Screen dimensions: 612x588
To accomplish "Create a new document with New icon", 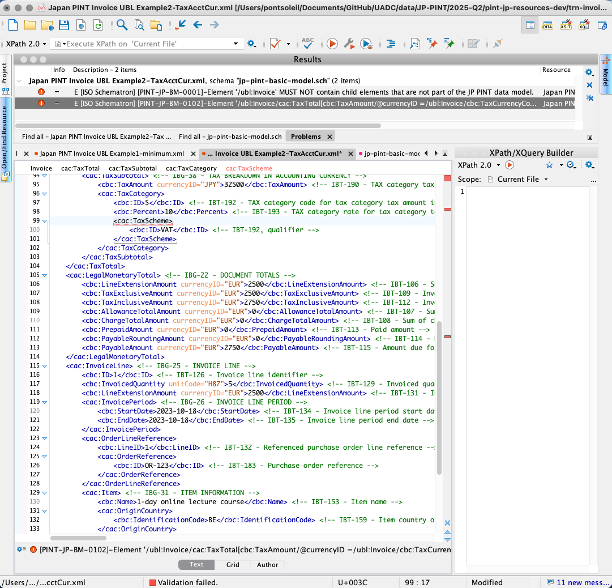I will (x=13, y=25).
